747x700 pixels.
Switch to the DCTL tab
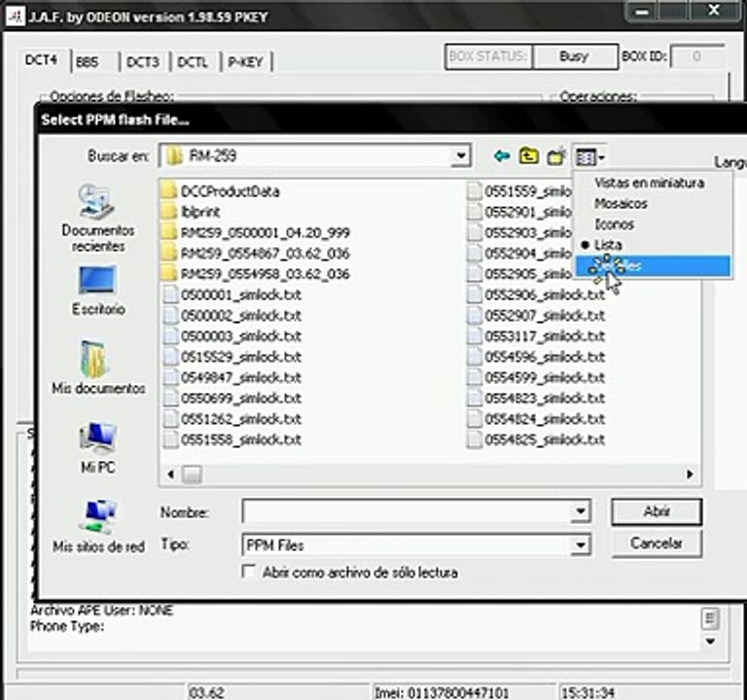tap(193, 62)
